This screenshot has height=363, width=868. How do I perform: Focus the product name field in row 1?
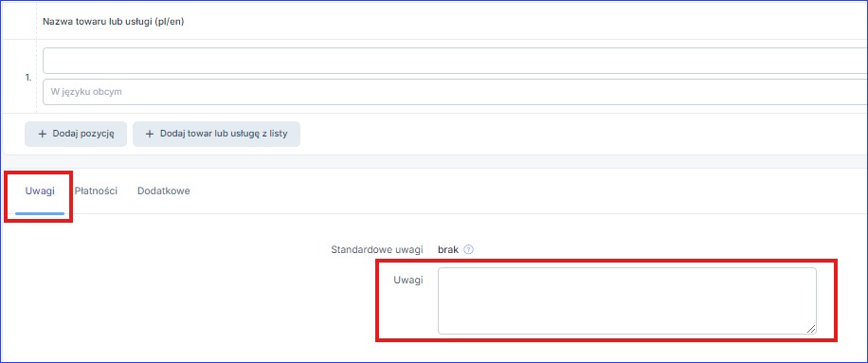click(x=455, y=61)
